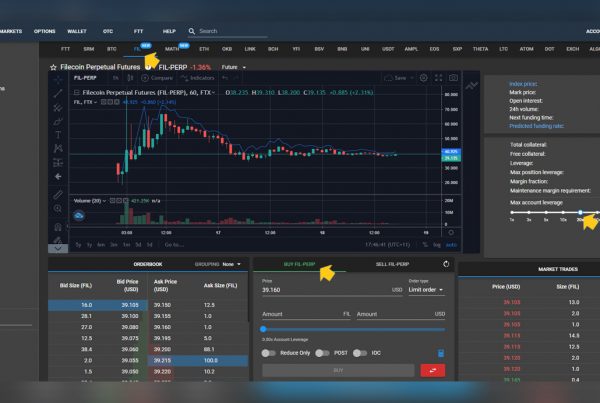Screen dimensions: 600x403
Task: Toggle log scale on chart
Action: 437,245
